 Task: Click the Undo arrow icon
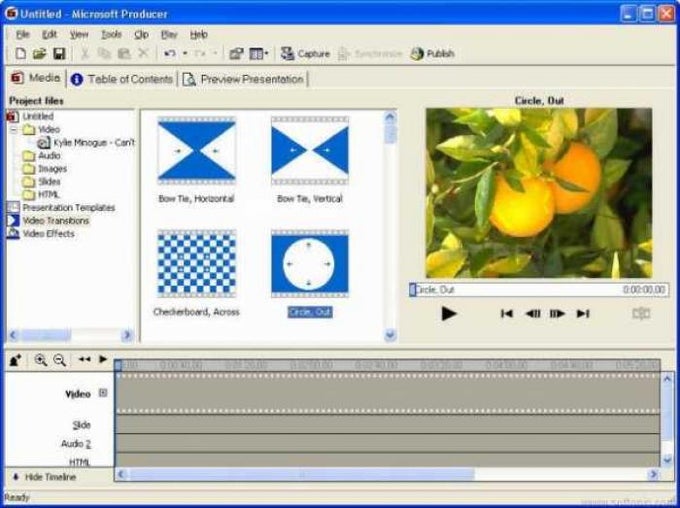(170, 53)
